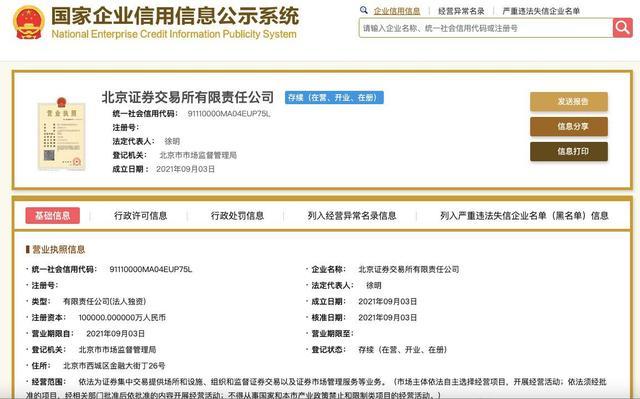Click the 国家企业信用信息公示系统 site title

coord(175,16)
